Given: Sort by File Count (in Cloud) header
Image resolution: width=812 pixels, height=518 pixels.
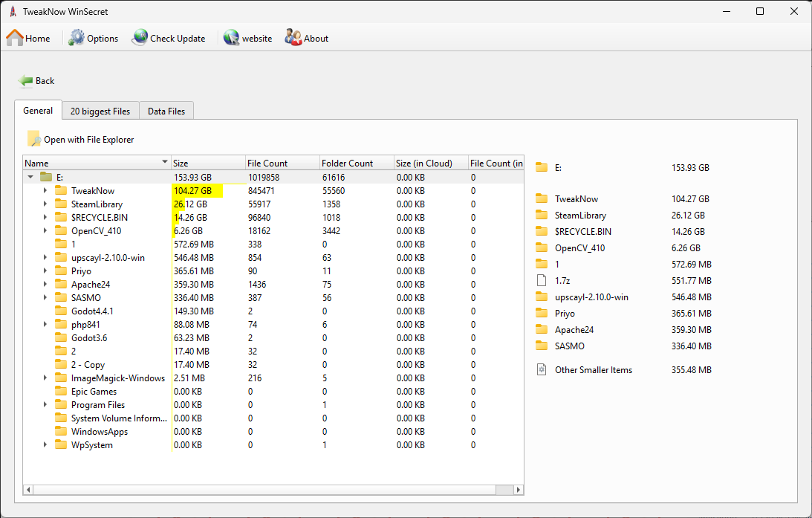Looking at the screenshot, I should [496, 163].
